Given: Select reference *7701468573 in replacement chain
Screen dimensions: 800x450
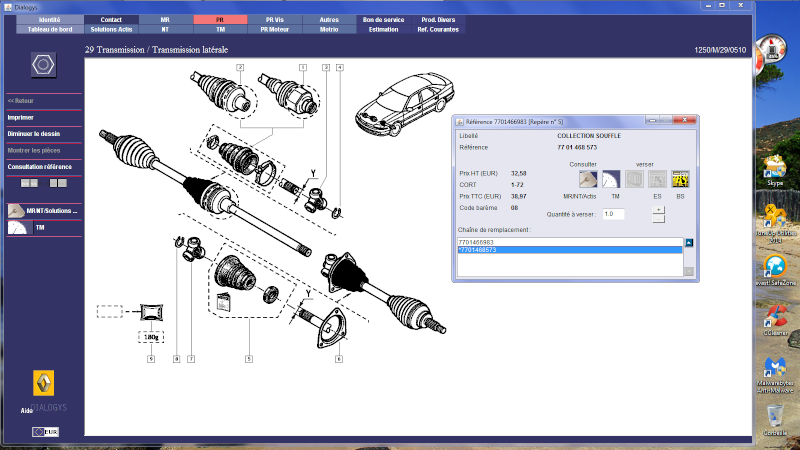Looking at the screenshot, I should 570,250.
